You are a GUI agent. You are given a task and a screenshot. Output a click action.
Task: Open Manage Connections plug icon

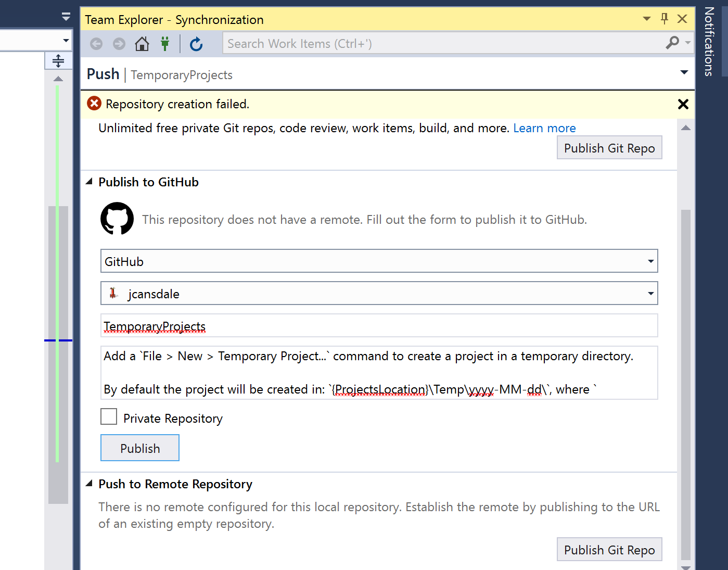pyautogui.click(x=165, y=44)
